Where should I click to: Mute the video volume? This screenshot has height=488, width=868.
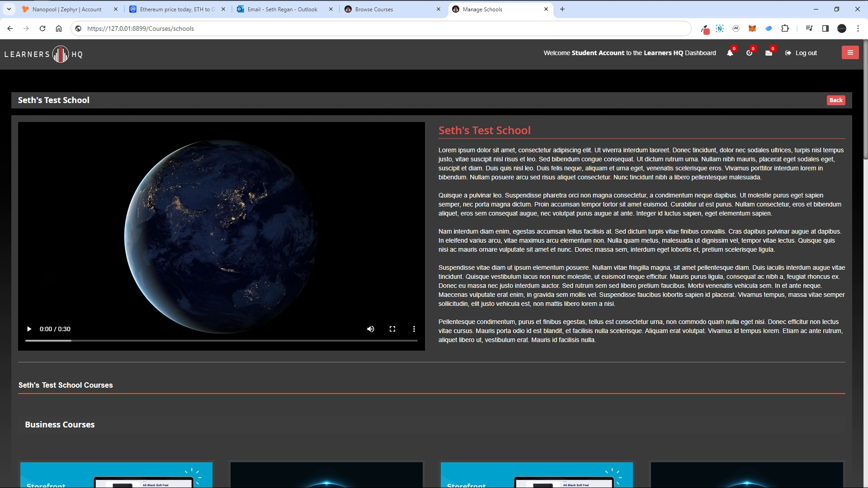[370, 329]
